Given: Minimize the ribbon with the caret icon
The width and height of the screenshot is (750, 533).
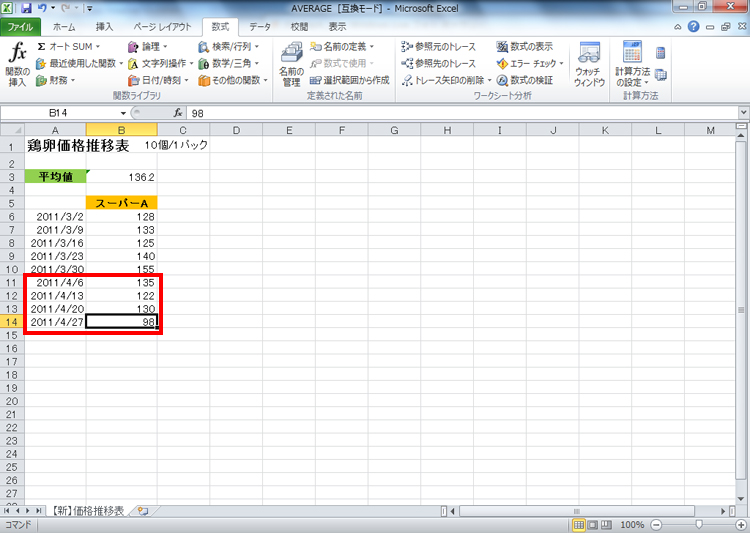Looking at the screenshot, I should click(x=678, y=27).
